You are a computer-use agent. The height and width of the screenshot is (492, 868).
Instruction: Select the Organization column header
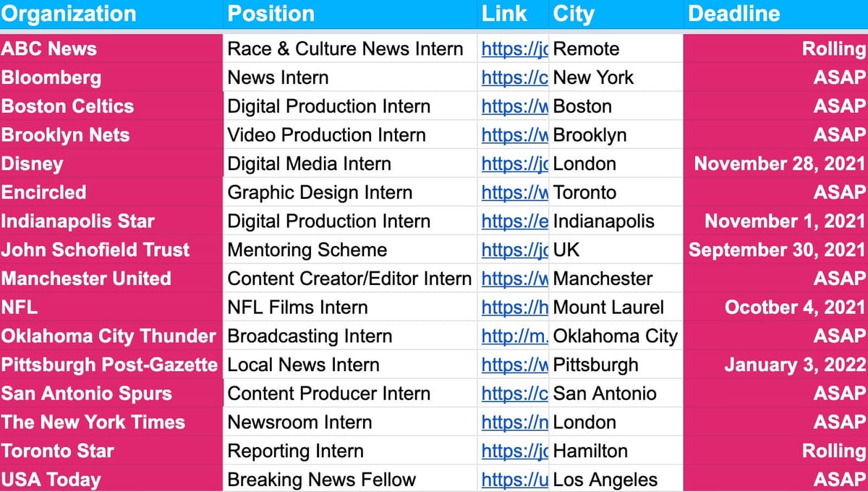(69, 14)
